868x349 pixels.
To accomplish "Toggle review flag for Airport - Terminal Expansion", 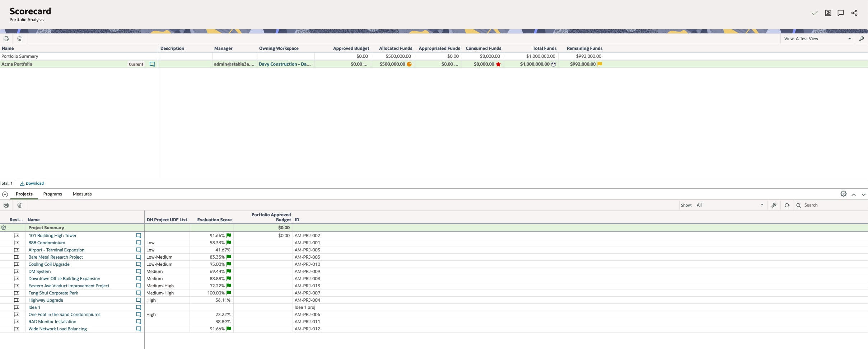I will click(x=16, y=250).
